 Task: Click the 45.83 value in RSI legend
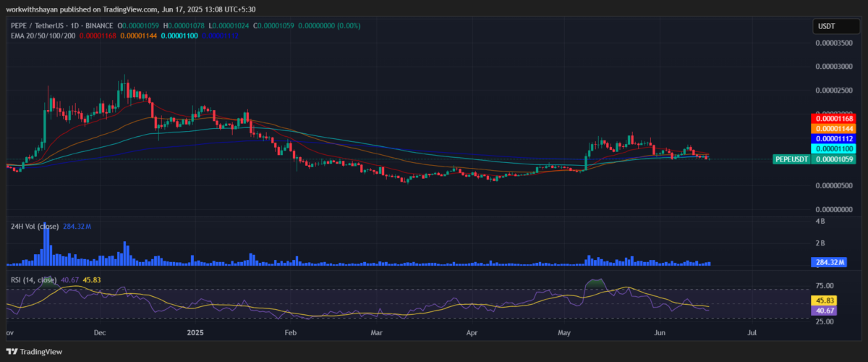(92, 279)
